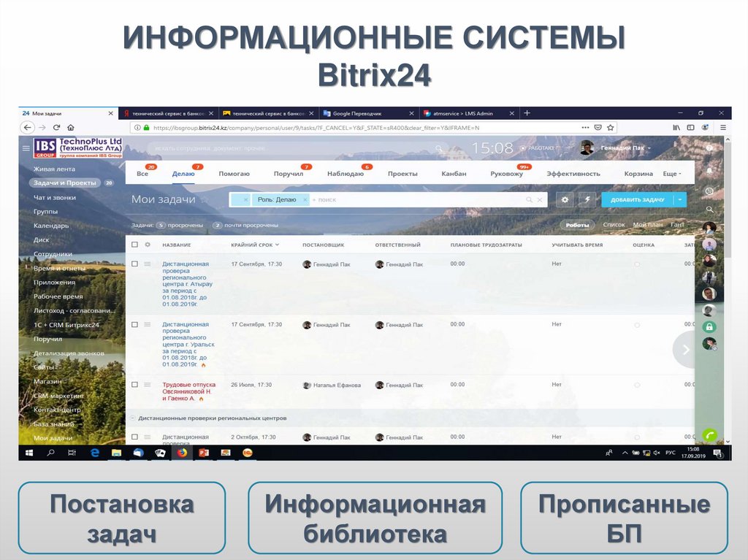Open the 1C application taskbar icon
748x560 pixels.
[247, 453]
